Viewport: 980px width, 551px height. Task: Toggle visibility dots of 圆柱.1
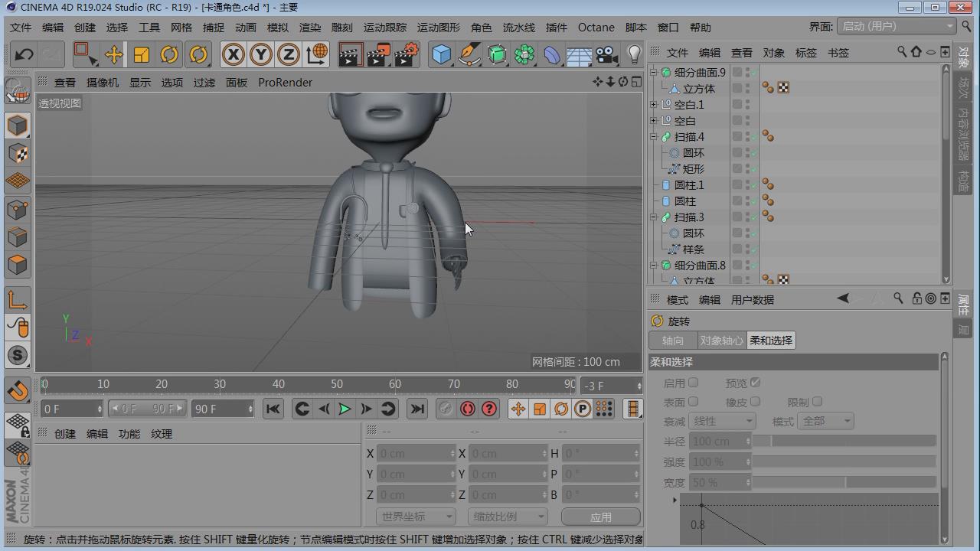747,185
